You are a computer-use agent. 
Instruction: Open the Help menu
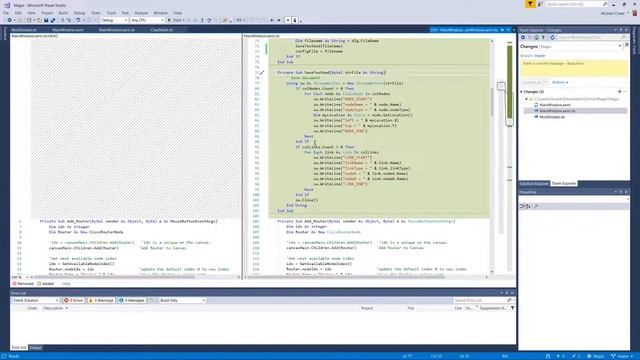tap(178, 13)
